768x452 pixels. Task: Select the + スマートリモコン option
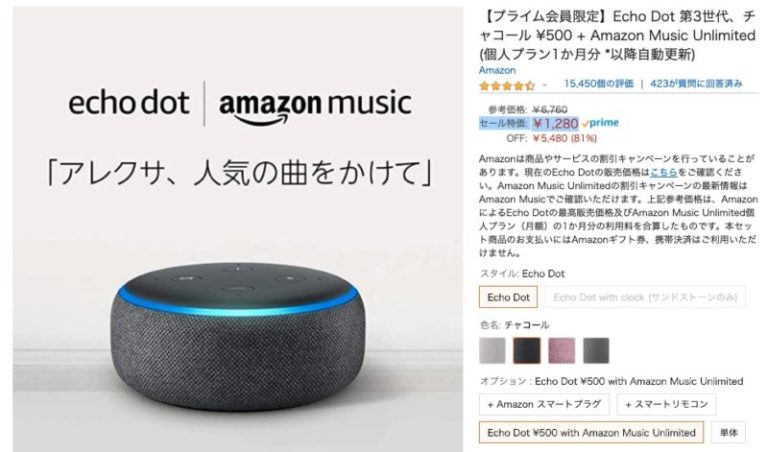point(666,404)
